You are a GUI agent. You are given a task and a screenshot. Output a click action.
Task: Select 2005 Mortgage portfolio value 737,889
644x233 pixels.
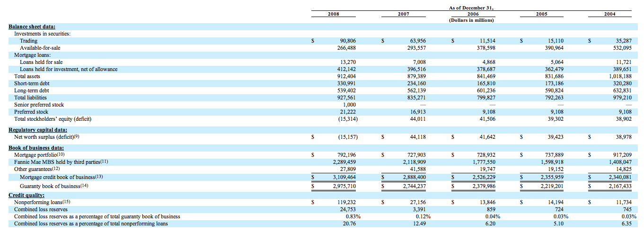(554, 155)
